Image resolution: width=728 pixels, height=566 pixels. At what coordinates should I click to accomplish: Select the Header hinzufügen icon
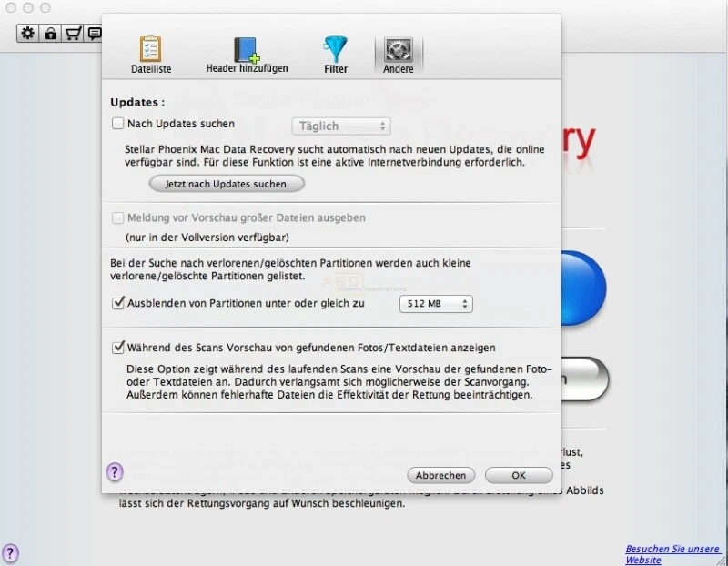(x=244, y=52)
